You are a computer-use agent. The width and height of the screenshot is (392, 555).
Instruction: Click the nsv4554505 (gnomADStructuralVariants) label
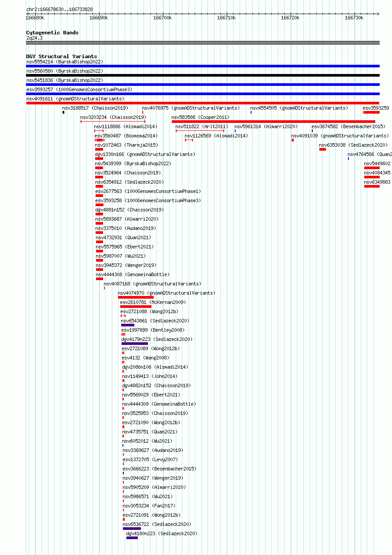299,108
